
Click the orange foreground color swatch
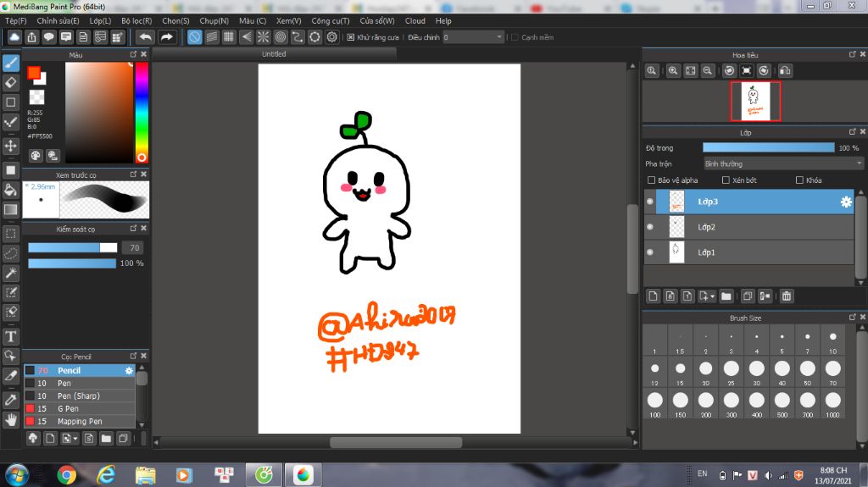click(x=34, y=73)
